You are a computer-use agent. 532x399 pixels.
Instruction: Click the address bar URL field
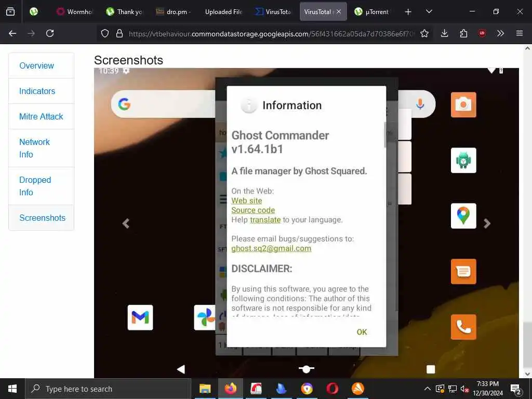coord(271,33)
